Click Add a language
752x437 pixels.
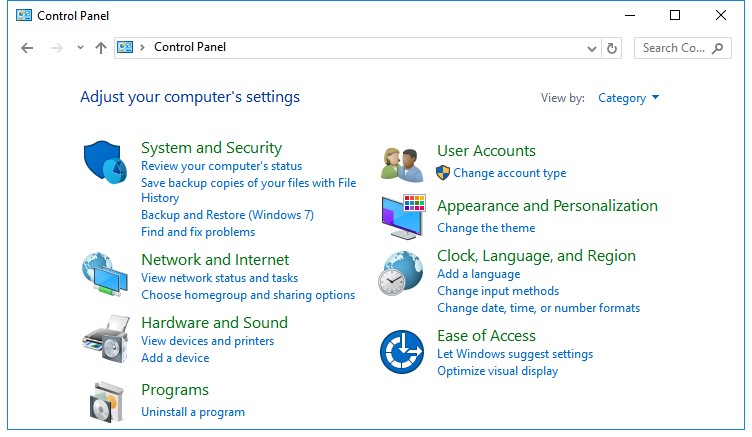479,274
